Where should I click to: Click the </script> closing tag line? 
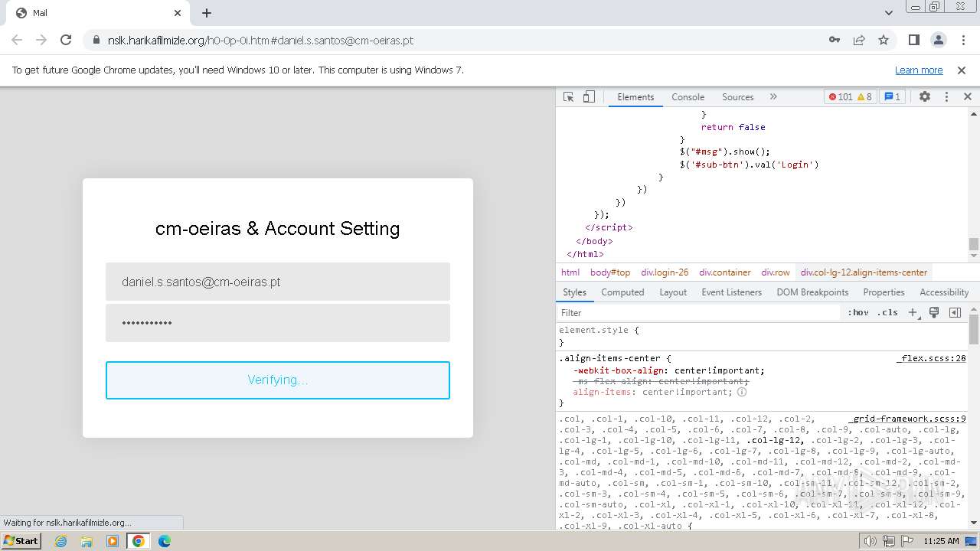pyautogui.click(x=609, y=227)
